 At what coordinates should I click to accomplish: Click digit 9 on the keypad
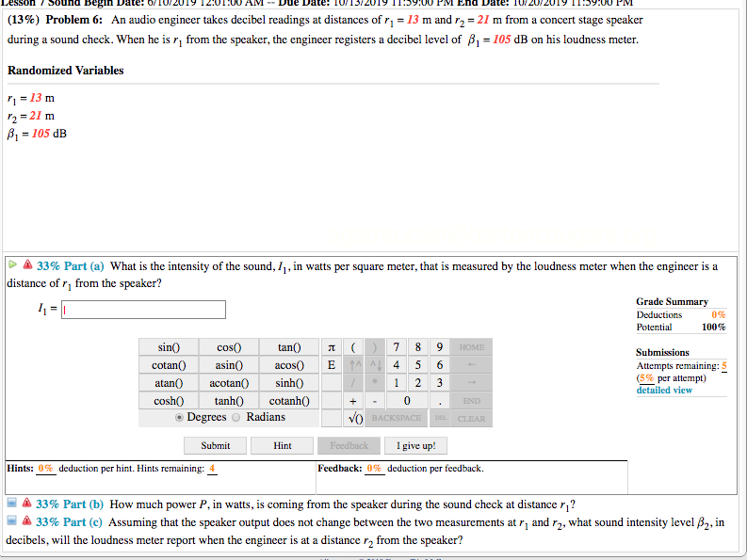pyautogui.click(x=439, y=347)
